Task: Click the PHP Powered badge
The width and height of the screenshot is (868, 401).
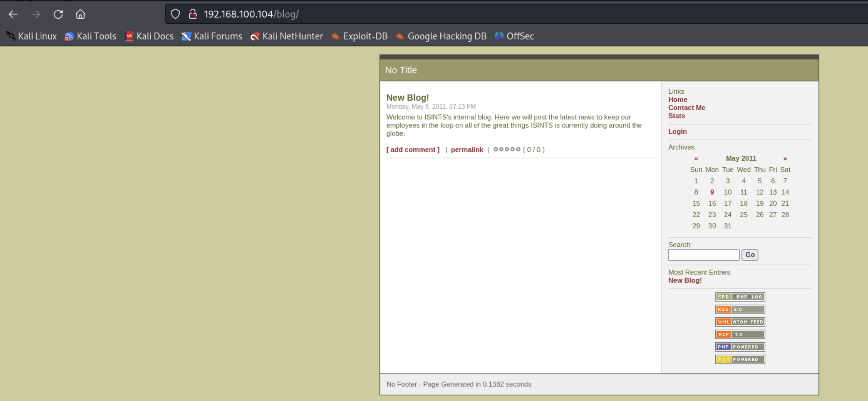Action: click(740, 347)
